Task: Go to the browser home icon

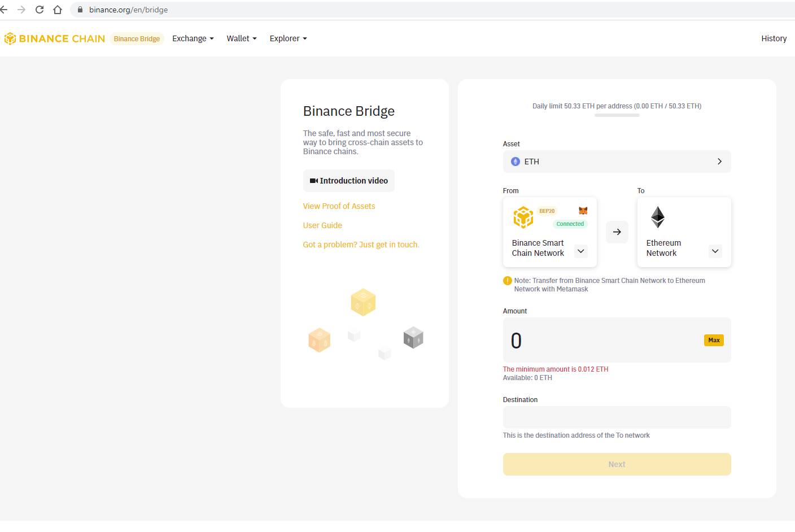Action: click(x=58, y=10)
